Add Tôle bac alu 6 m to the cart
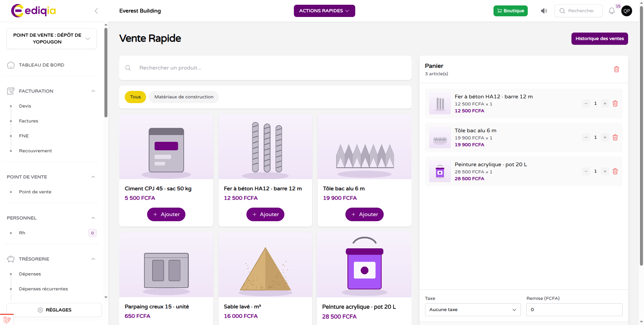644x325 pixels. pyautogui.click(x=364, y=214)
